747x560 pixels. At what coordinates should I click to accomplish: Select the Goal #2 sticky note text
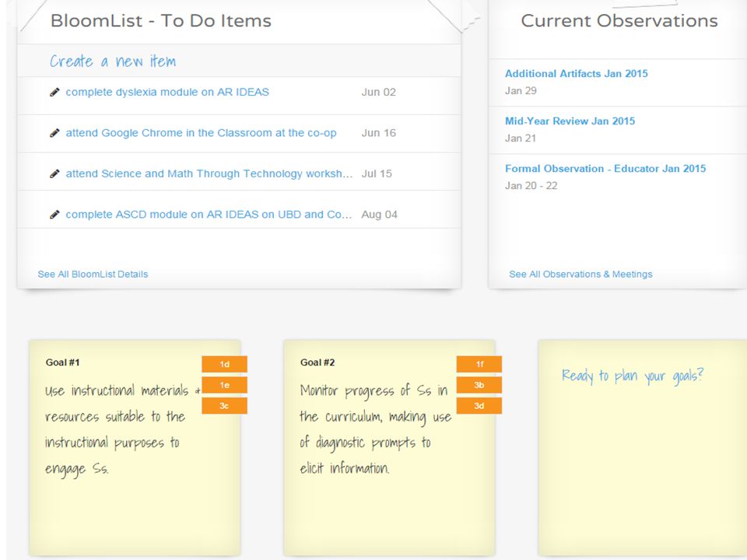tap(375, 429)
